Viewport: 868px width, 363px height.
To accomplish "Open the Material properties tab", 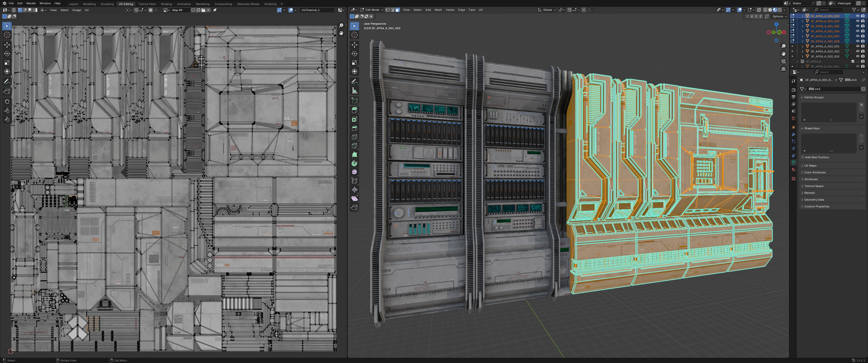I will 794,170.
